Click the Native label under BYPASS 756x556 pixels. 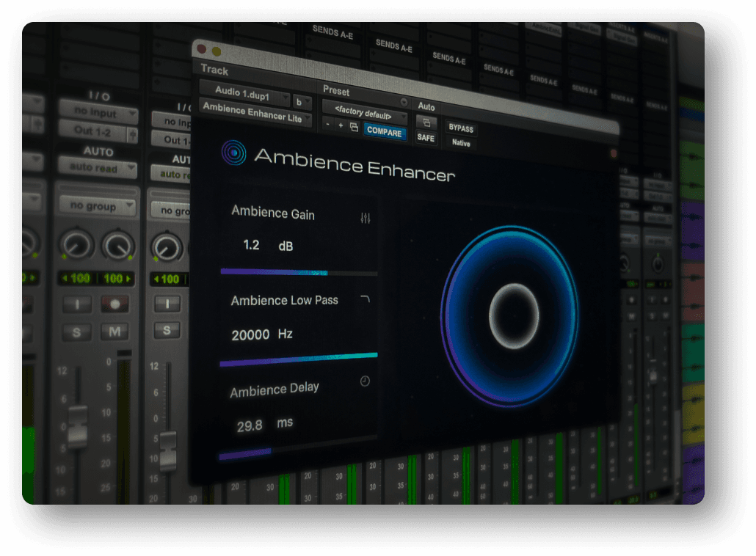pos(460,142)
